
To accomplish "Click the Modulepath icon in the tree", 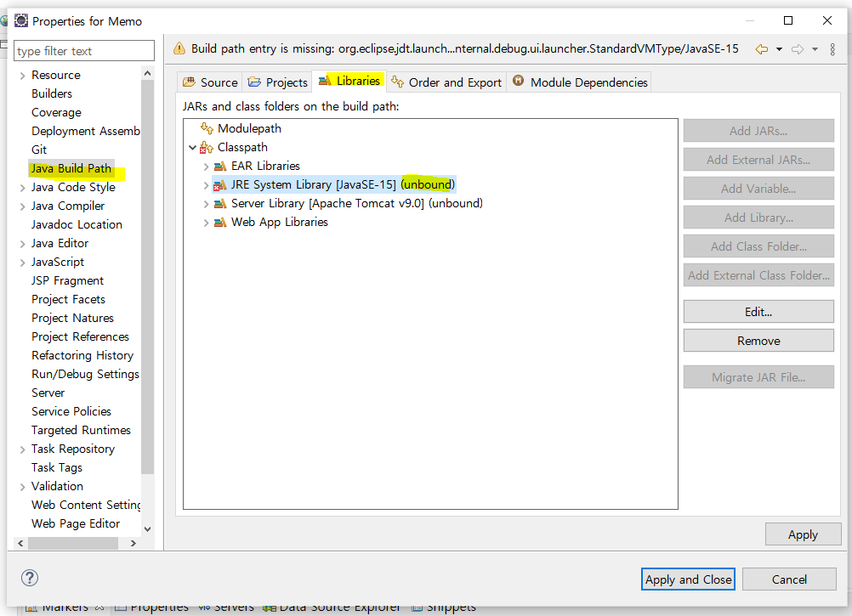I will (207, 128).
